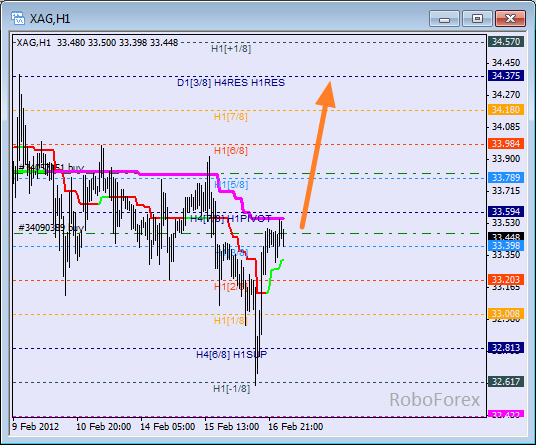Select the blue 33.789 price tag
This screenshot has height=445, width=536.
coord(506,178)
